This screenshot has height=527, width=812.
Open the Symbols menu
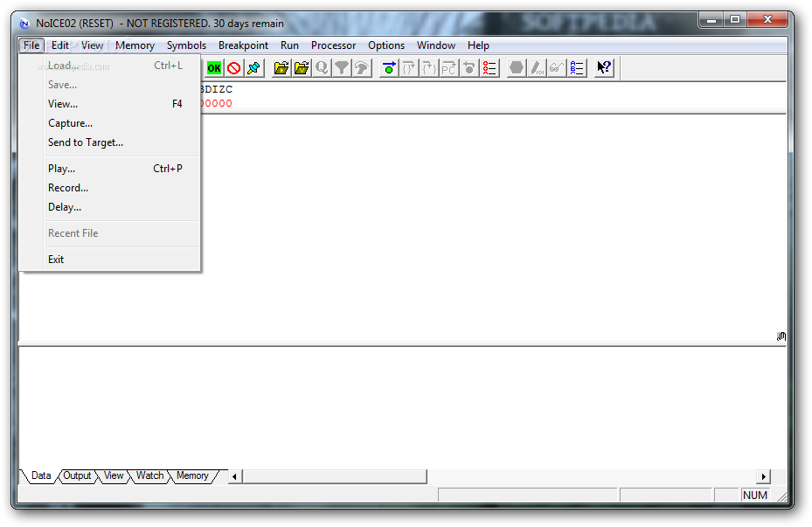pos(186,45)
